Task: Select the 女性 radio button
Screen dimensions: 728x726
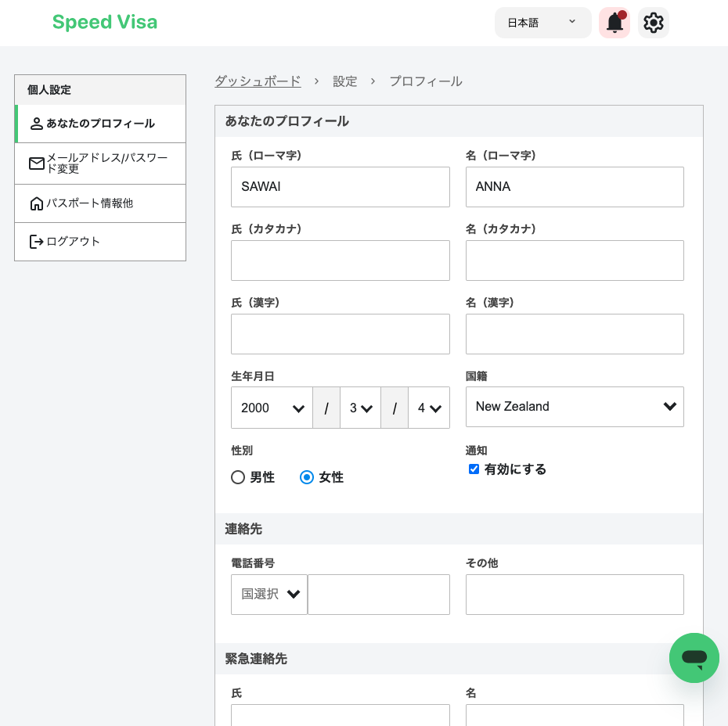Action: [x=306, y=477]
